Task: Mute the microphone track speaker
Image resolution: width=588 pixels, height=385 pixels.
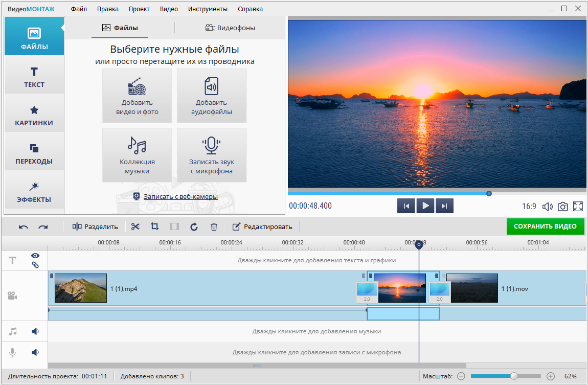Action: pyautogui.click(x=35, y=352)
